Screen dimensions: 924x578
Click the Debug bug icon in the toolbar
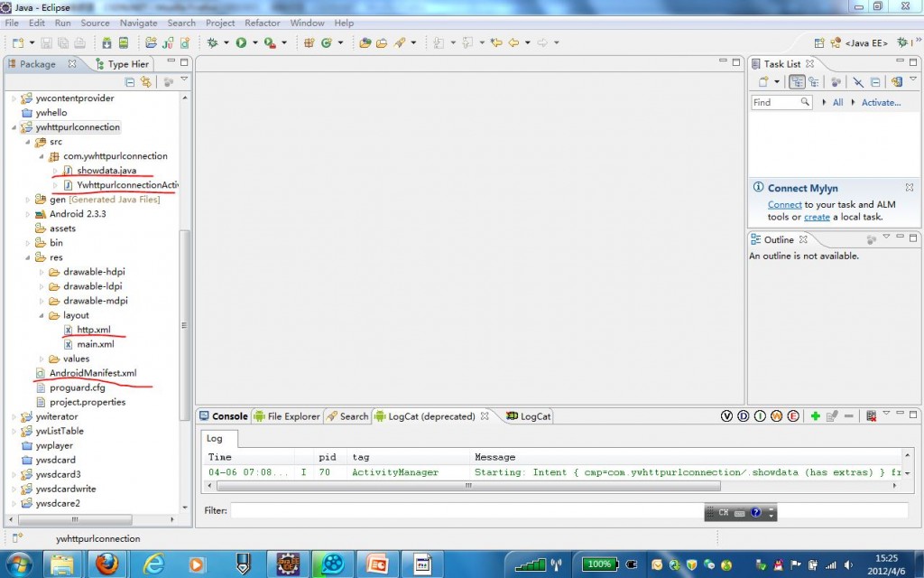[212, 42]
